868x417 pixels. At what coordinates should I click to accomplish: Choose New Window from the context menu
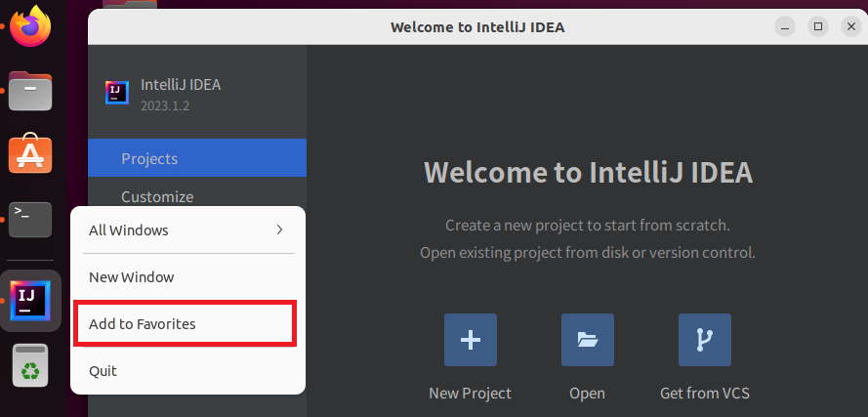188,277
